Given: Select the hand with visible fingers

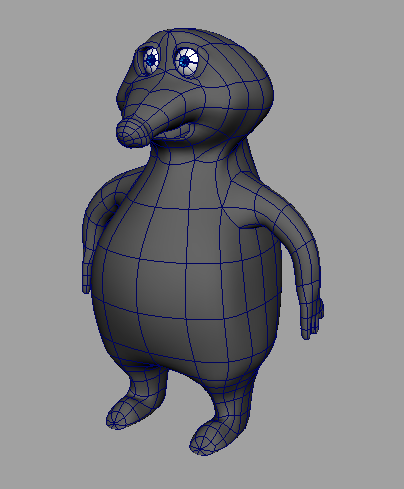Looking at the screenshot, I should [312, 318].
